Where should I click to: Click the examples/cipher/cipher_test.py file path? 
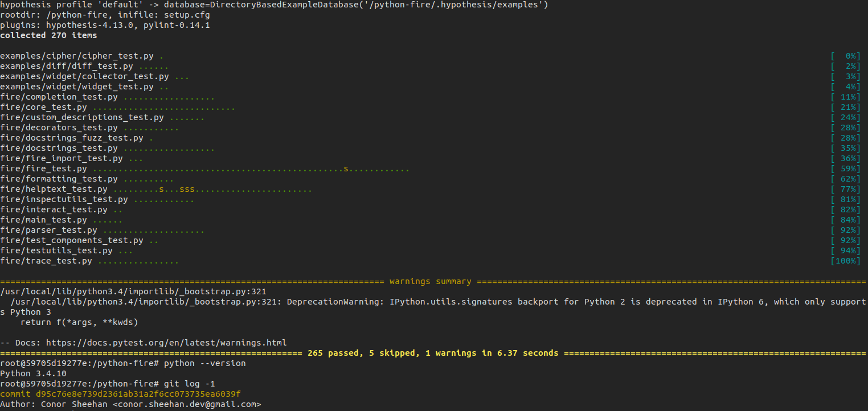click(x=77, y=56)
